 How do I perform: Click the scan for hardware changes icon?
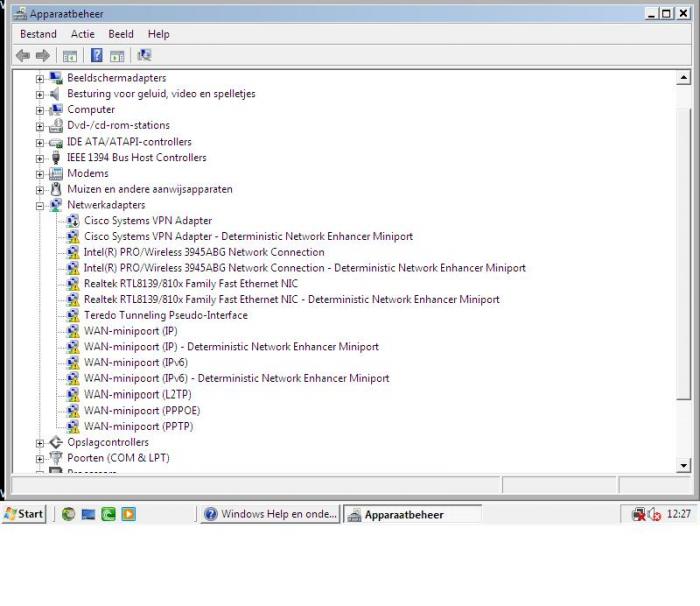click(144, 55)
